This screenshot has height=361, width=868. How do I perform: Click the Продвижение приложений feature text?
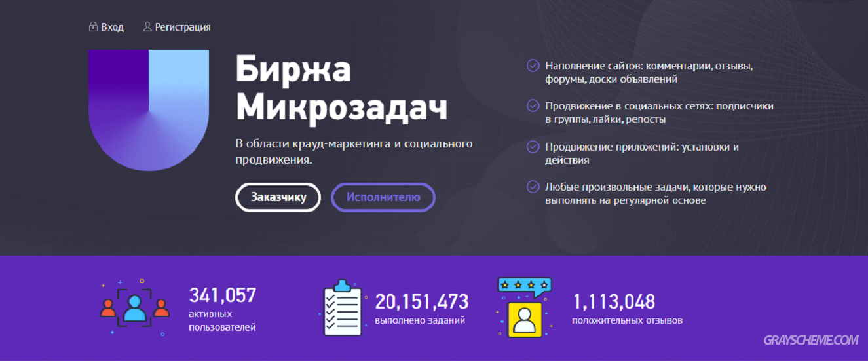[x=642, y=153]
